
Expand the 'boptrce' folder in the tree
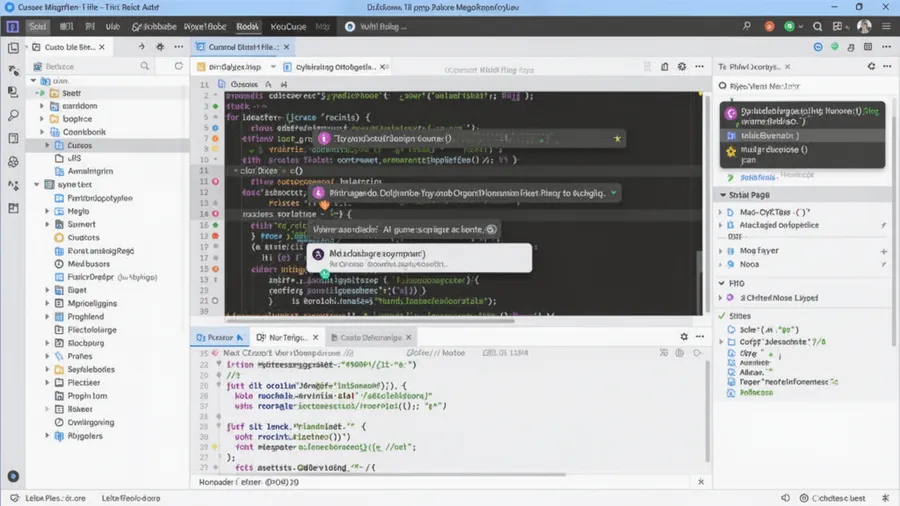click(42, 119)
